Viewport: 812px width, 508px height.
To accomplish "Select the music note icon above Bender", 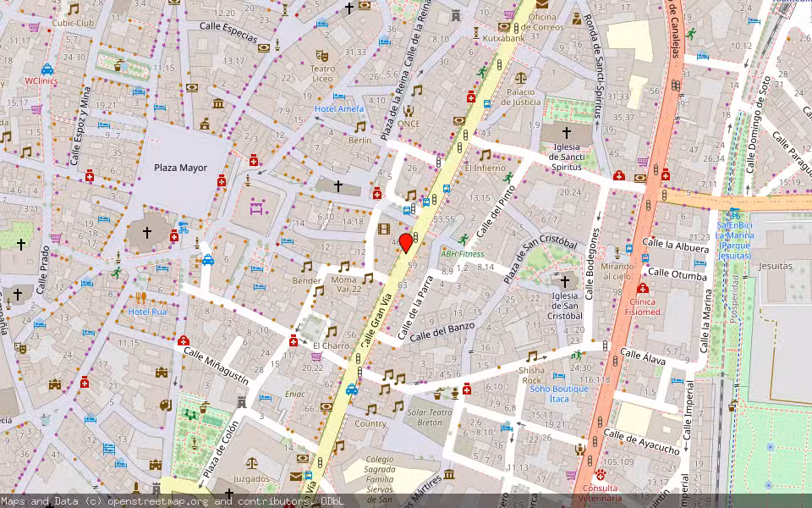I will coord(307,267).
